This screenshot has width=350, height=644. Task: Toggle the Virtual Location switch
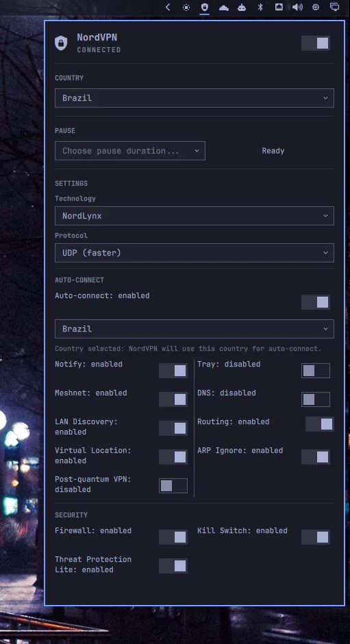tap(173, 457)
